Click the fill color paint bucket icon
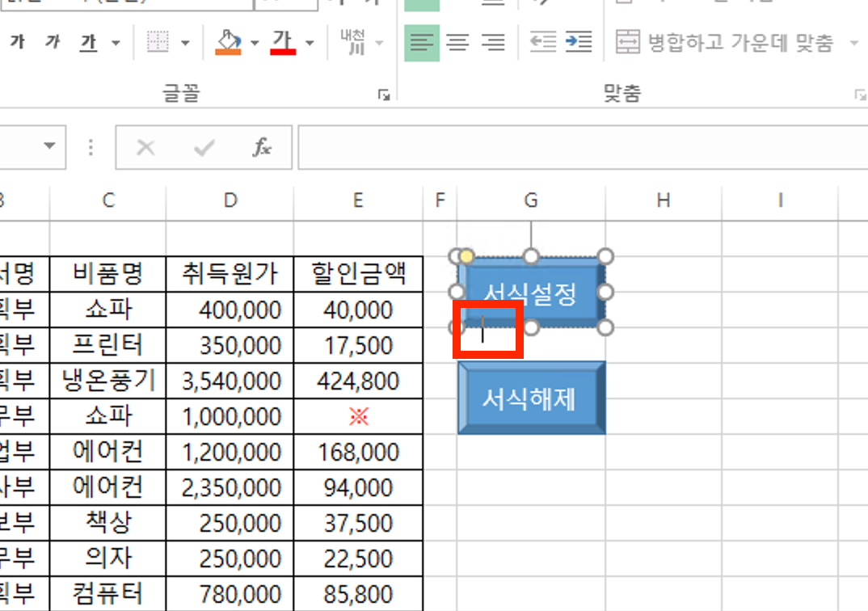This screenshot has width=868, height=611. [x=229, y=41]
